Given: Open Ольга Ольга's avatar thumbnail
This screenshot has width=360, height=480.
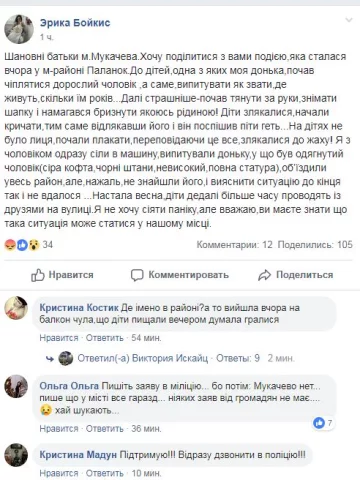Looking at the screenshot, I should click(16, 386).
